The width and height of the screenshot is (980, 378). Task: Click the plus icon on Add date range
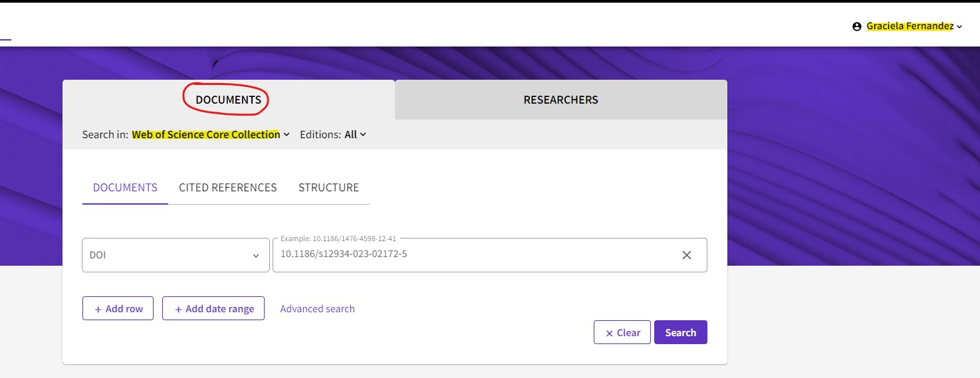[178, 310]
